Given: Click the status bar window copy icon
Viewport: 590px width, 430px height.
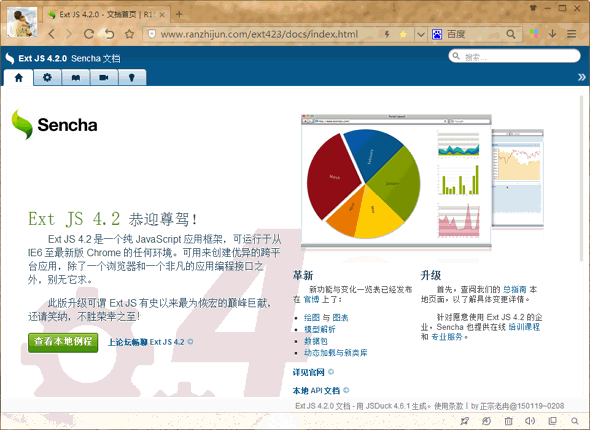Looking at the screenshot, I should click(552, 421).
